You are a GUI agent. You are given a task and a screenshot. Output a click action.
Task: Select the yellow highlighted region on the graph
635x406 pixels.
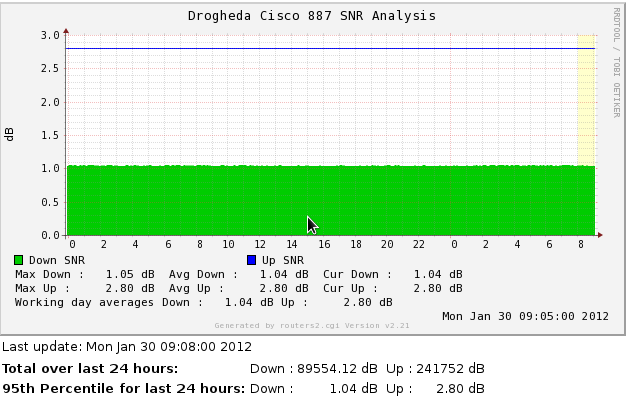(x=586, y=100)
